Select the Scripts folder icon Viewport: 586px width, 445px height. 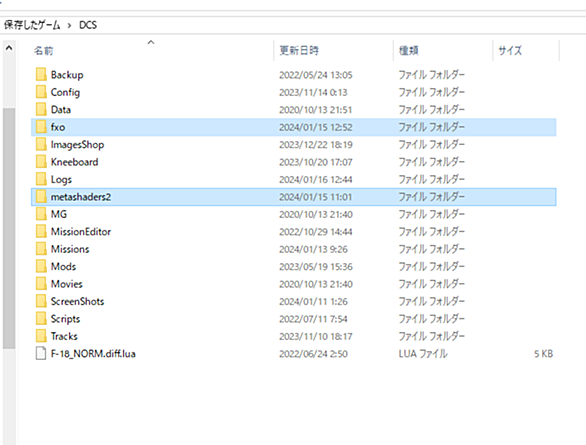click(41, 319)
